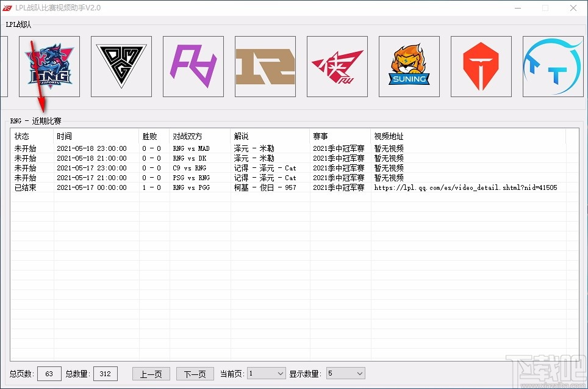Select the purple RA team logo

coord(193,66)
